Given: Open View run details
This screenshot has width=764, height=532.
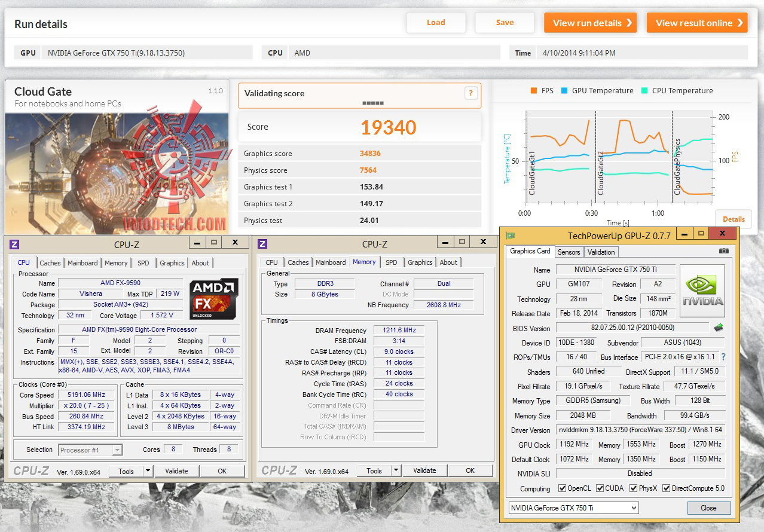Looking at the screenshot, I should pyautogui.click(x=590, y=23).
